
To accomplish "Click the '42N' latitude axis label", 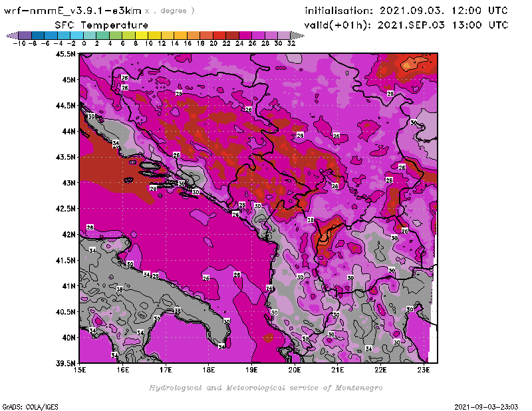I will click(x=68, y=235).
